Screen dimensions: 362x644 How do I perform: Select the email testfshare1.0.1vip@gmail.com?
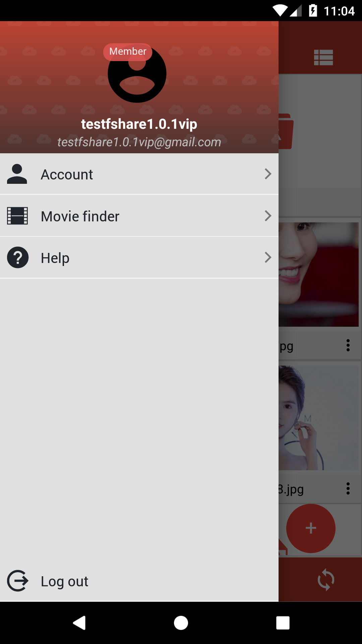139,142
